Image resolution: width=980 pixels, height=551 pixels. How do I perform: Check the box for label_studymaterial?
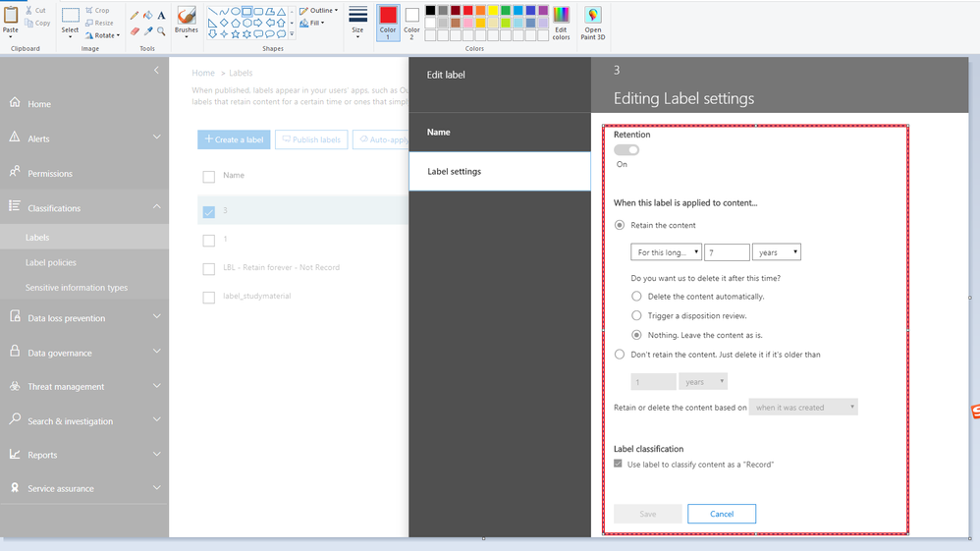point(209,298)
